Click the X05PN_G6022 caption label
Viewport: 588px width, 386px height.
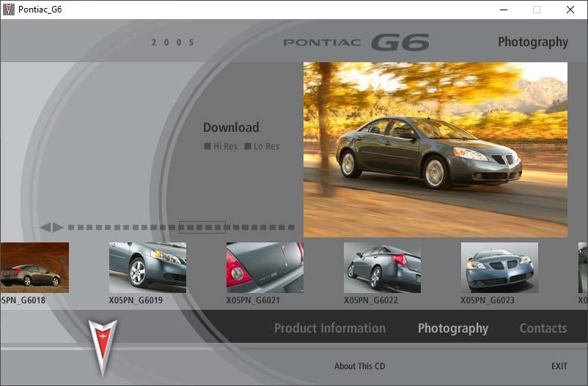click(371, 300)
